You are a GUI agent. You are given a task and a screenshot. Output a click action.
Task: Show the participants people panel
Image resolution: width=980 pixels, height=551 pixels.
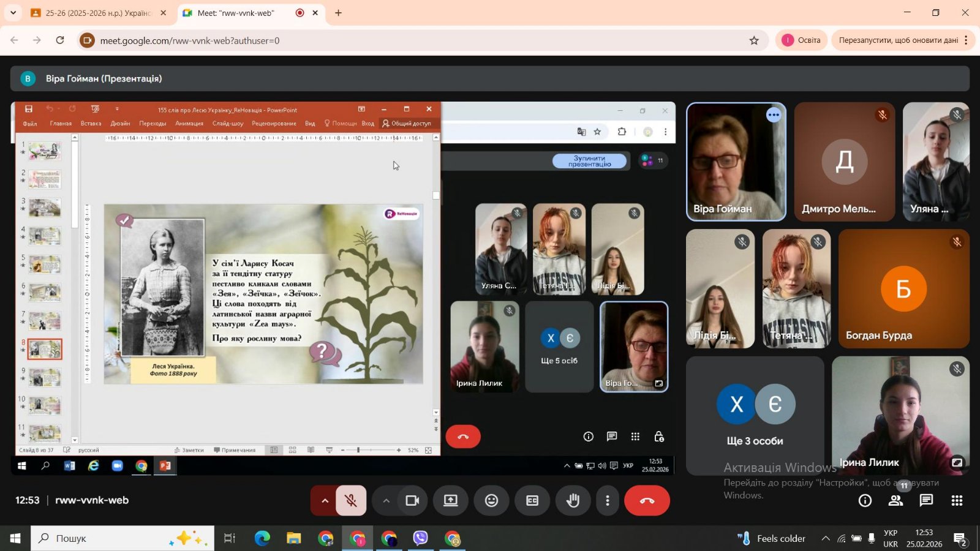pyautogui.click(x=895, y=501)
